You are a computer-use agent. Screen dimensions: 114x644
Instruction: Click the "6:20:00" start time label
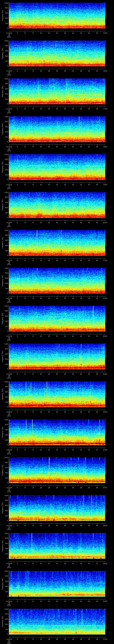point(9,260)
